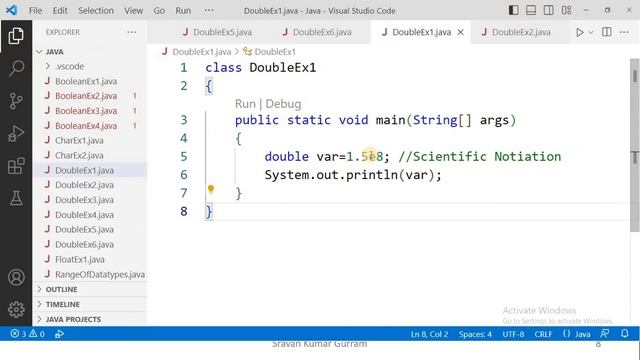Open the Search view

point(16,68)
